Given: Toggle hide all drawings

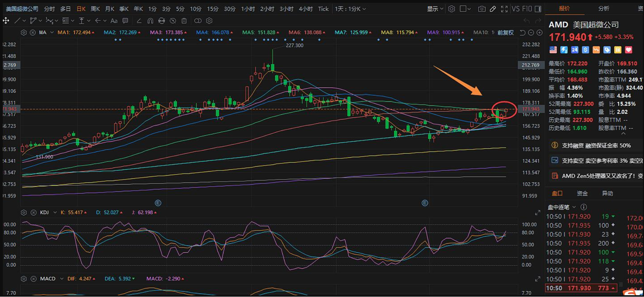Looking at the screenshot, I should coord(173,21).
